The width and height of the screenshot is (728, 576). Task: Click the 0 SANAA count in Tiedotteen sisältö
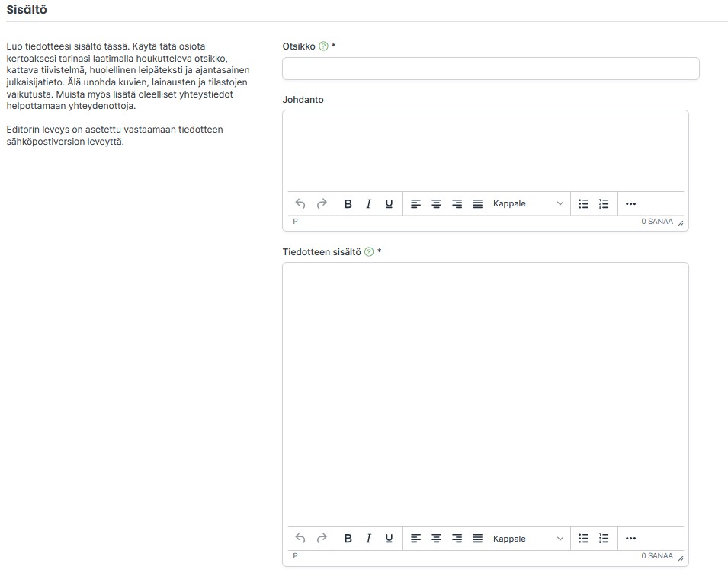657,556
